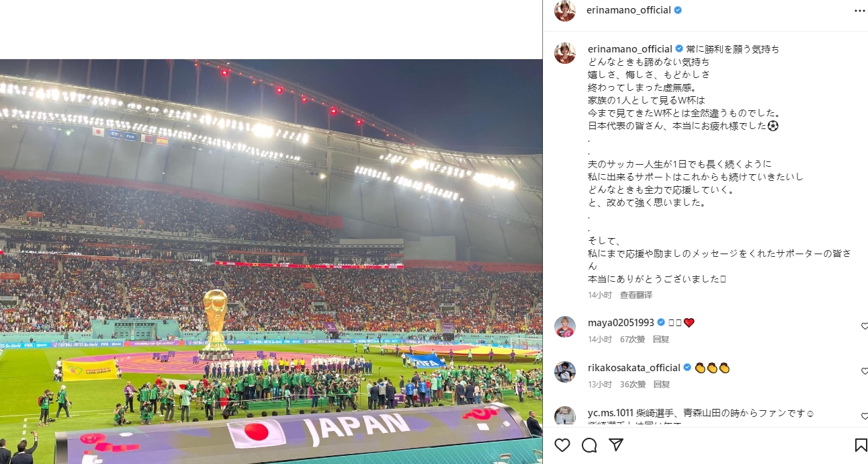Screen dimensions: 868x464
Task: Save post with the bookmark icon
Action: [x=861, y=445]
